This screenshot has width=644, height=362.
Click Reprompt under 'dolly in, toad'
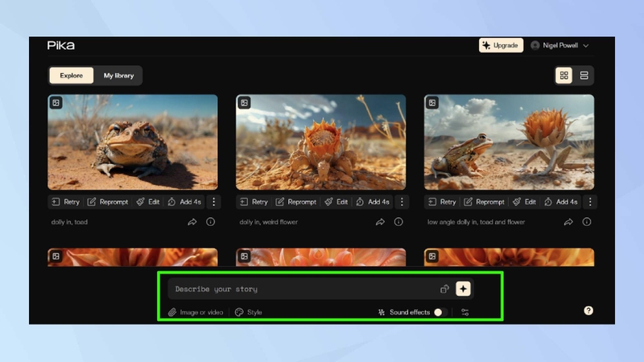click(x=108, y=202)
